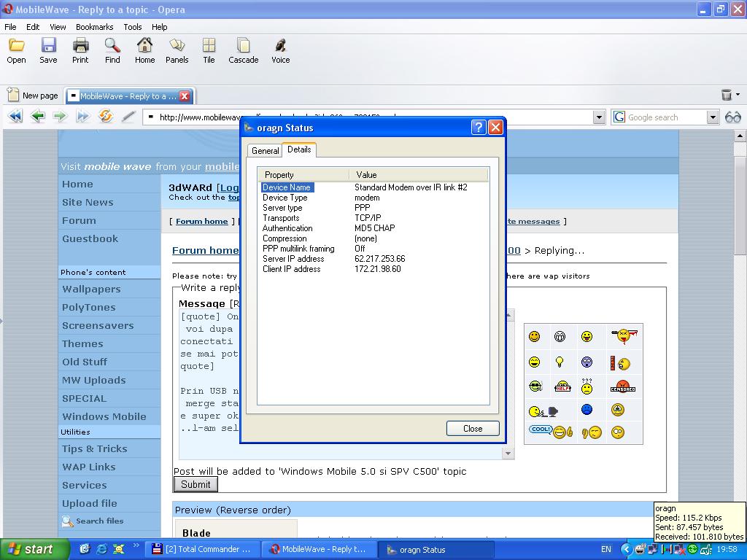The width and height of the screenshot is (747, 560).
Task: Switch to the General tab
Action: click(265, 150)
